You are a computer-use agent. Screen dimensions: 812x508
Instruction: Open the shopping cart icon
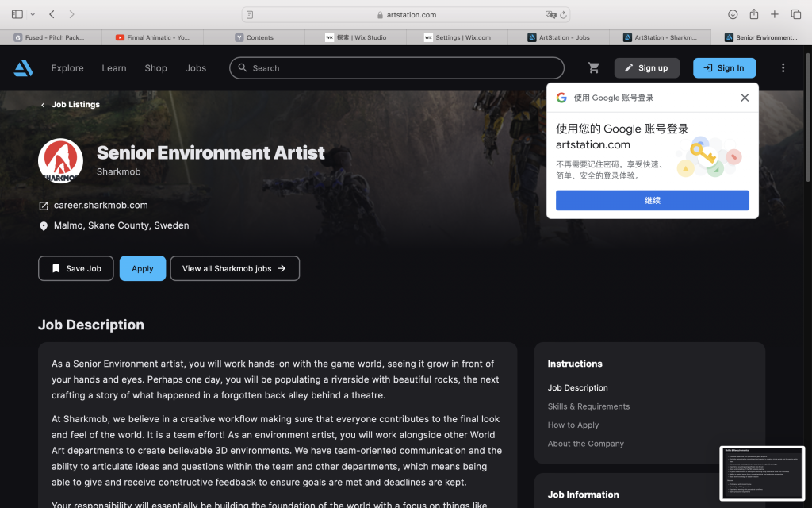pos(593,68)
